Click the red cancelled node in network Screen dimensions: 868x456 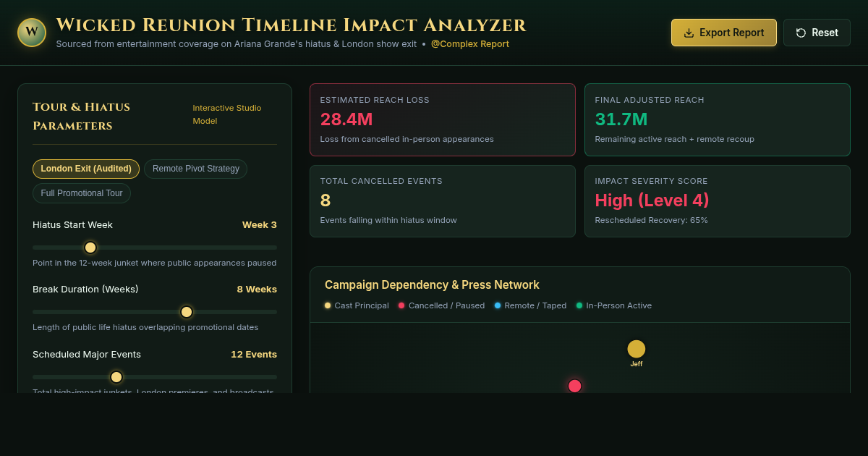574,386
